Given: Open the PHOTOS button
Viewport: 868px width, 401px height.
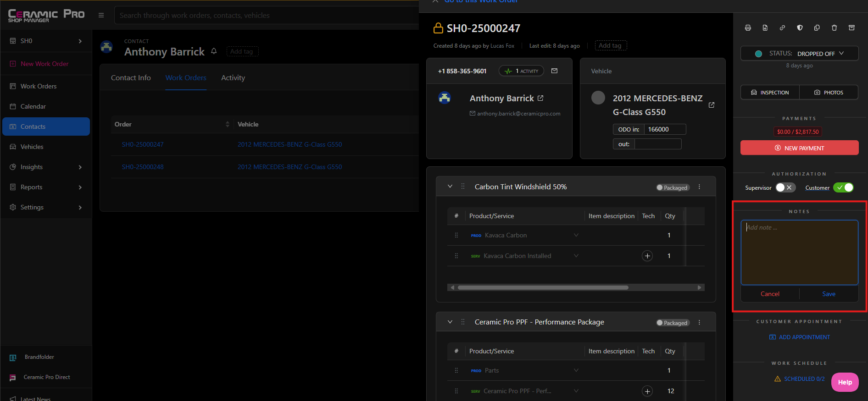Looking at the screenshot, I should (x=829, y=92).
